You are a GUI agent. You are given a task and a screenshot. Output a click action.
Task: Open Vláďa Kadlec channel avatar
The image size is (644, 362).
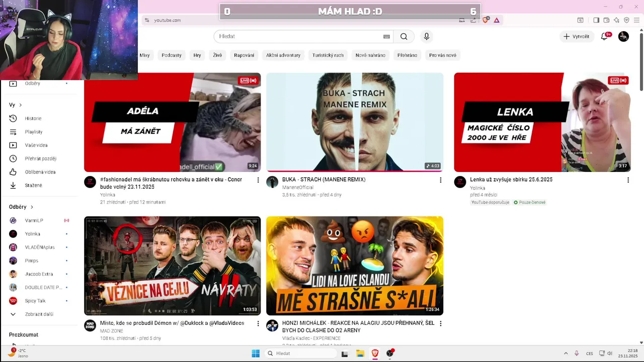(x=272, y=325)
